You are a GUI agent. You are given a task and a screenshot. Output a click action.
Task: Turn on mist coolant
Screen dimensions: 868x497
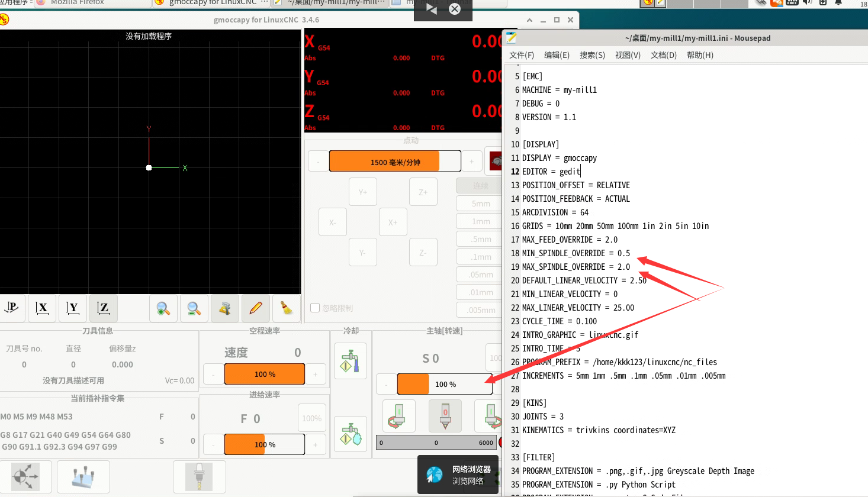point(351,434)
